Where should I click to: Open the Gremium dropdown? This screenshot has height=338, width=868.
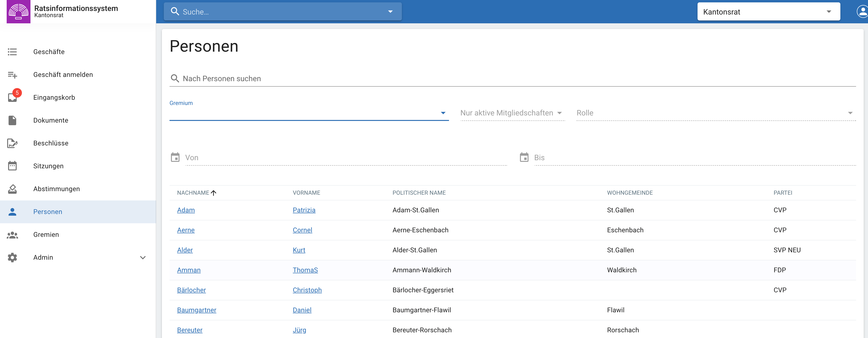point(443,113)
